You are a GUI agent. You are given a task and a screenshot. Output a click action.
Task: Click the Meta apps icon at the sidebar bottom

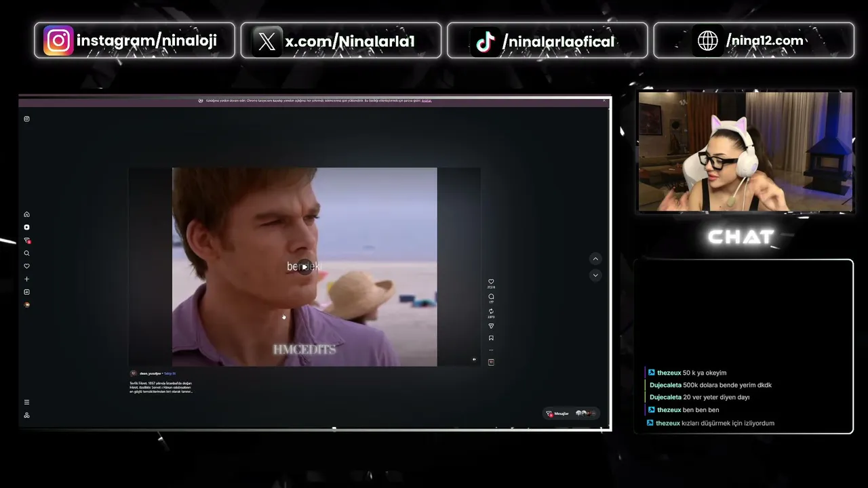(27, 415)
